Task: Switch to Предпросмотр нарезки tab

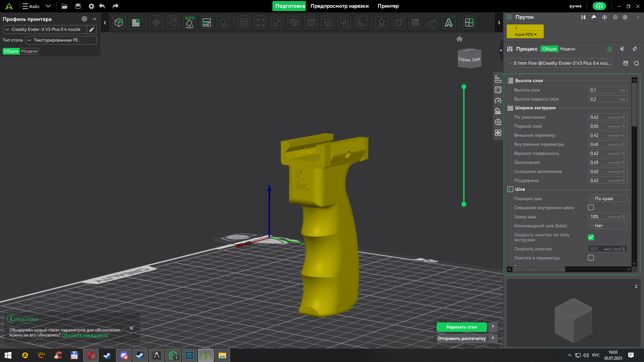Action: pyautogui.click(x=339, y=6)
